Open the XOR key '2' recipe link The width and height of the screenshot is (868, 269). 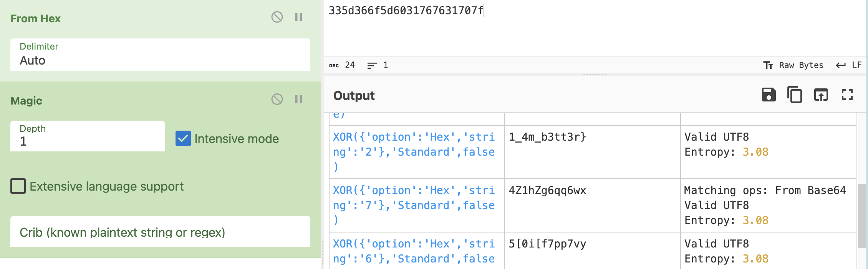coord(413,152)
